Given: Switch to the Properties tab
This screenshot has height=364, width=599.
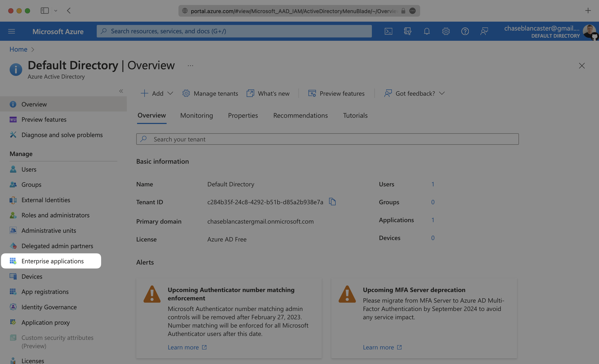Looking at the screenshot, I should coord(243,115).
